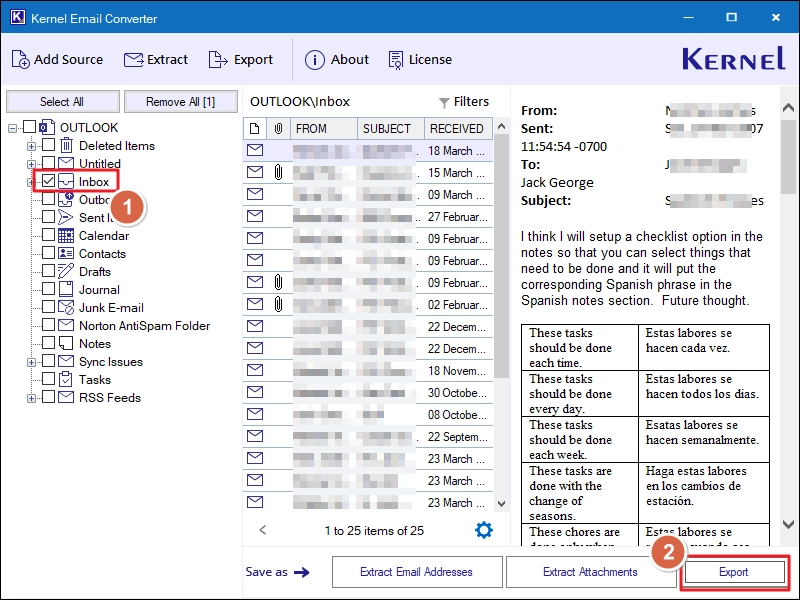Select the Sync Issues folder label
The image size is (800, 600).
coord(111,362)
